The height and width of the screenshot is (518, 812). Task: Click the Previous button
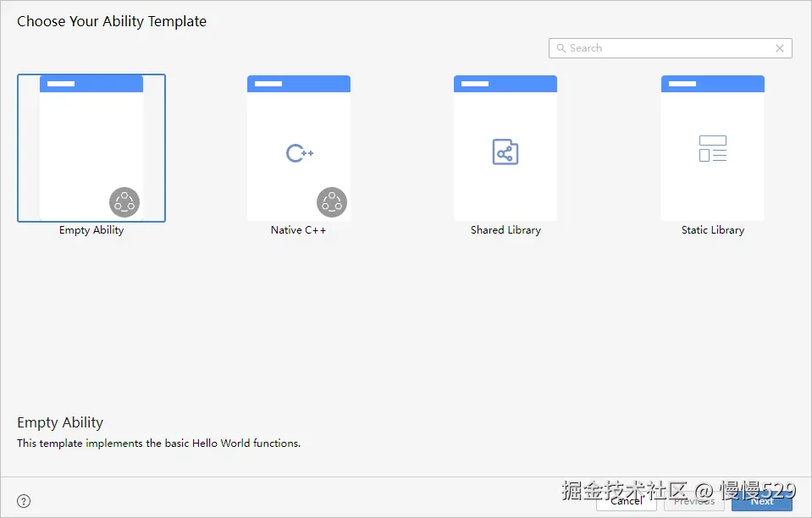coord(693,501)
